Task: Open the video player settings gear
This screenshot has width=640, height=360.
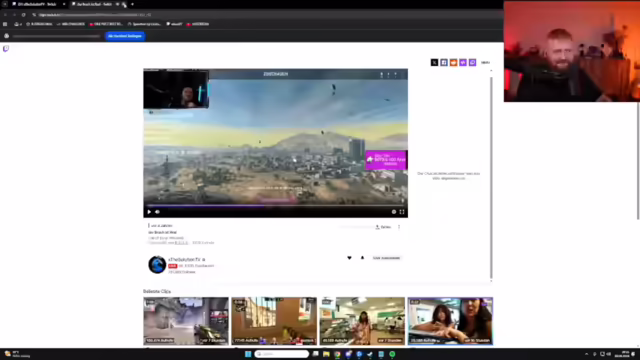Action: pyautogui.click(x=394, y=212)
